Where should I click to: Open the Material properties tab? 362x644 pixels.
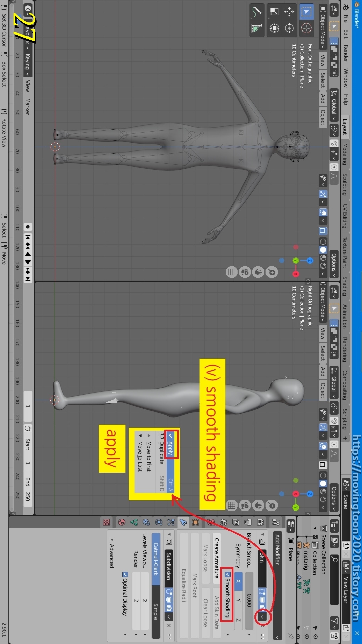[122, 522]
